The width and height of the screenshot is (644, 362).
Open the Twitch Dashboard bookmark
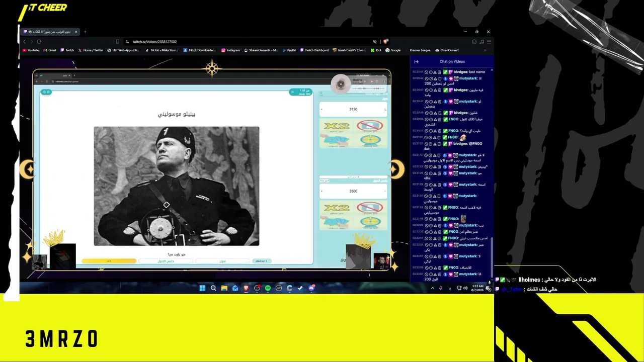coord(314,50)
